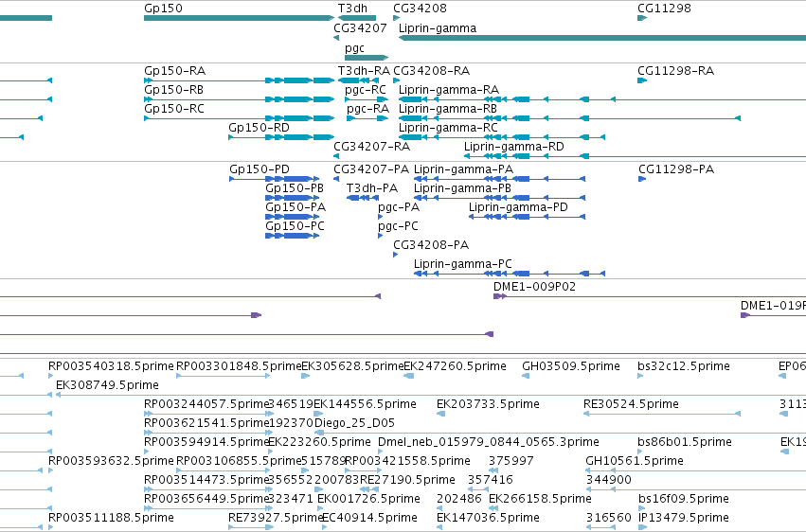
Task: Click the RP003244057.5prime EST label
Action: [x=207, y=404]
